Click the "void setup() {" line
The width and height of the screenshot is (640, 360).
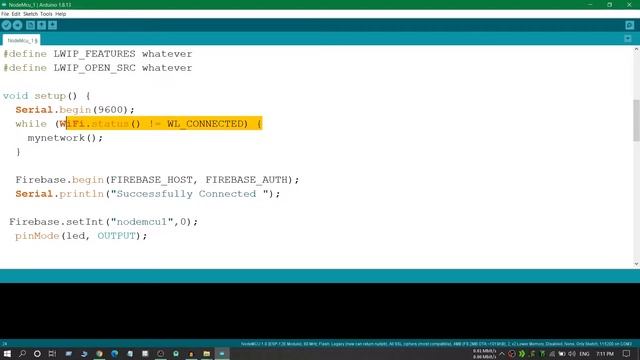point(47,96)
